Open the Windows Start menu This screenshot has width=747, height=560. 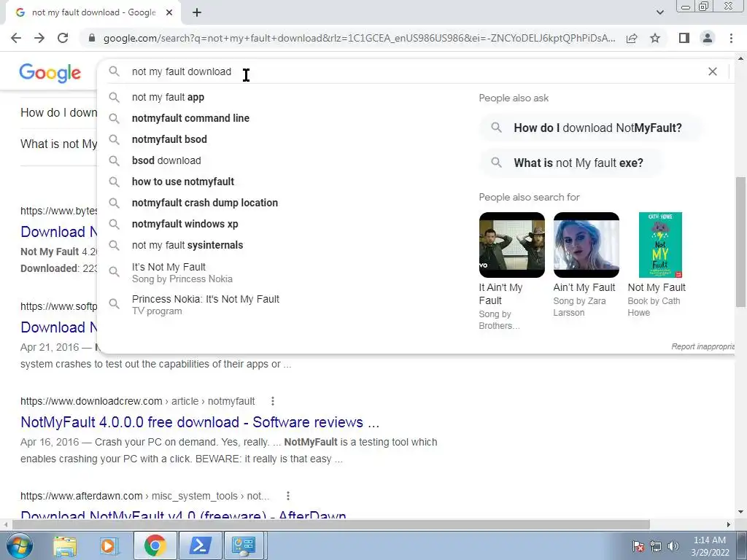(19, 545)
